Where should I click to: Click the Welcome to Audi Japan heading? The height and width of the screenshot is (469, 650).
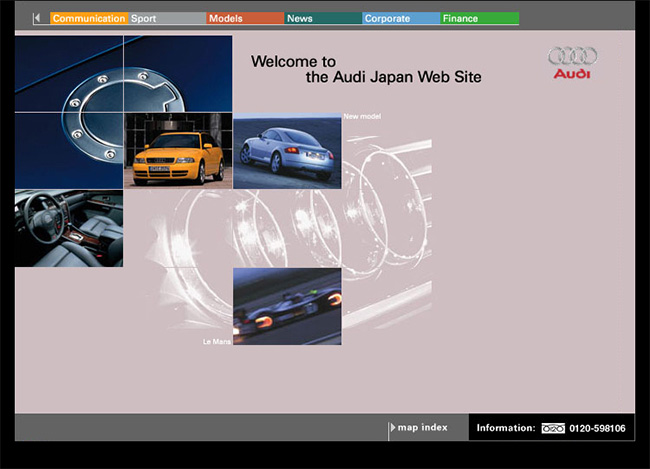tap(366, 69)
